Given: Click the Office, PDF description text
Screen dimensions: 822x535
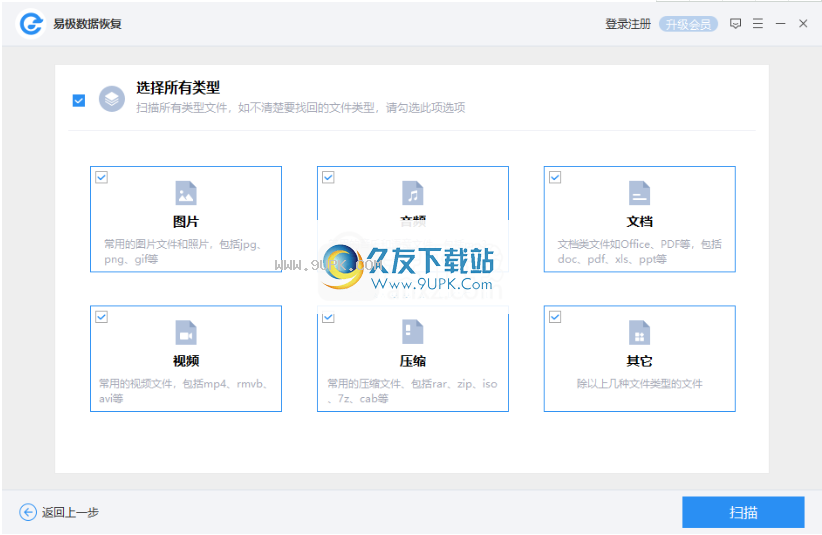Looking at the screenshot, I should tap(639, 252).
